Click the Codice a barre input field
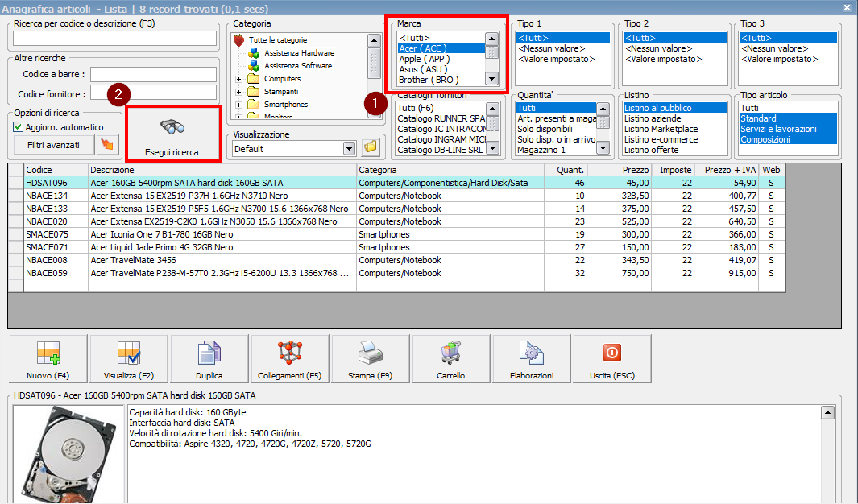This screenshot has width=858, height=504. click(x=153, y=74)
